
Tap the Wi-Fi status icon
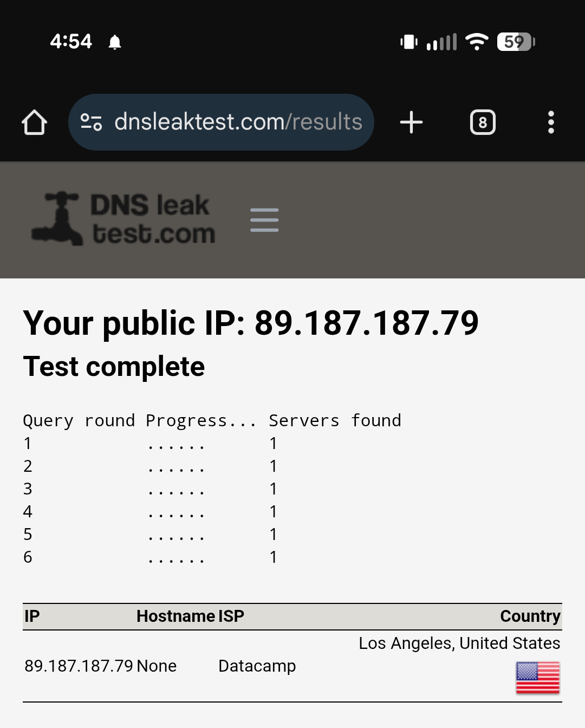[x=477, y=42]
